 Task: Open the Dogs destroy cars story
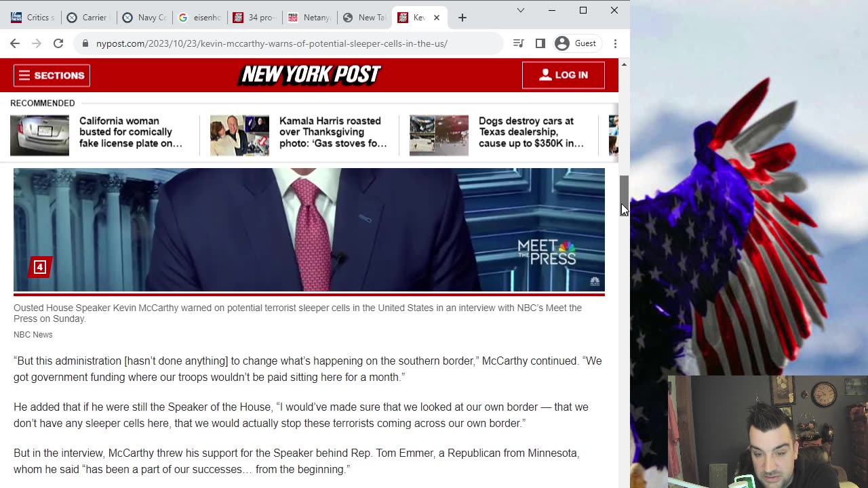click(531, 132)
